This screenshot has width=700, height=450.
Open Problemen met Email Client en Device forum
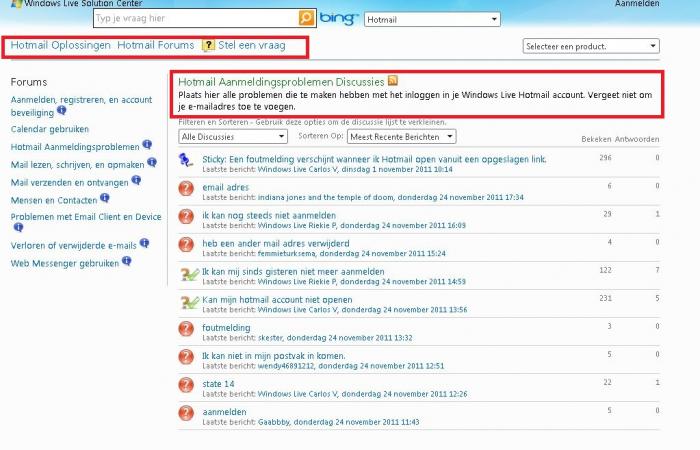[86, 217]
